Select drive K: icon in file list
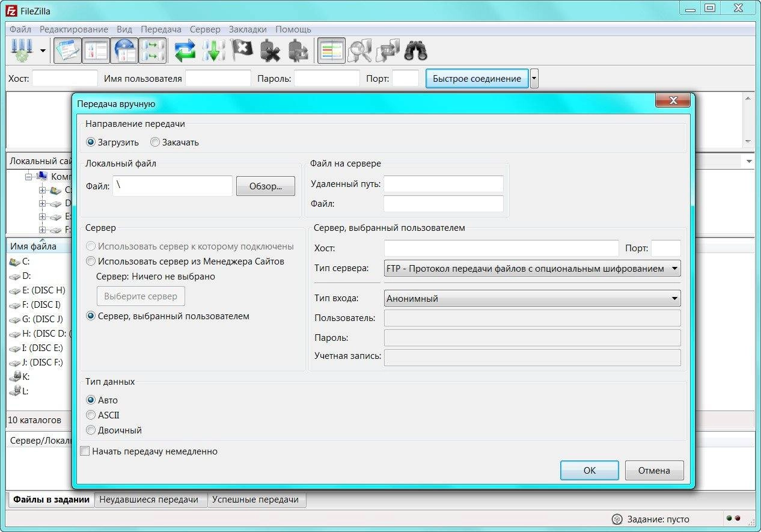This screenshot has height=532, width=761. click(x=14, y=377)
